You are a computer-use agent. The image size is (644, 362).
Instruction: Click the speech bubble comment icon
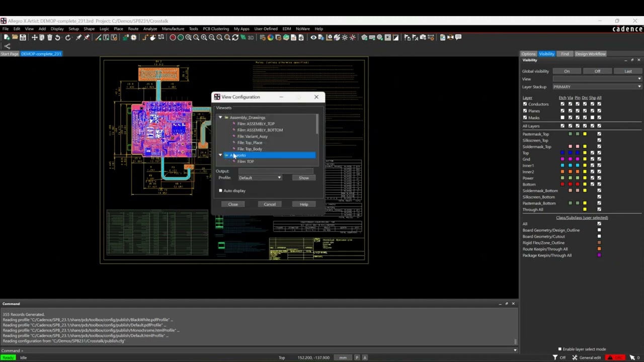coord(458,37)
